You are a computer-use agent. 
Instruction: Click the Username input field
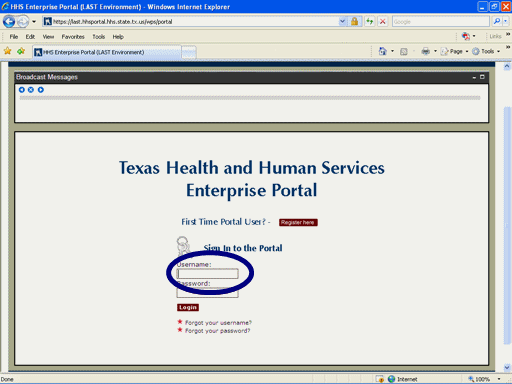pos(208,274)
